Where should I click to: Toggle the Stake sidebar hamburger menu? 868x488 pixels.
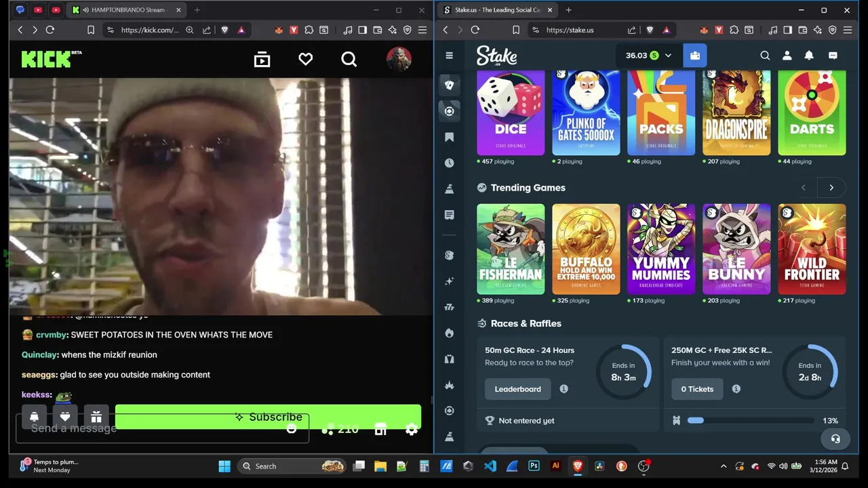pos(449,56)
